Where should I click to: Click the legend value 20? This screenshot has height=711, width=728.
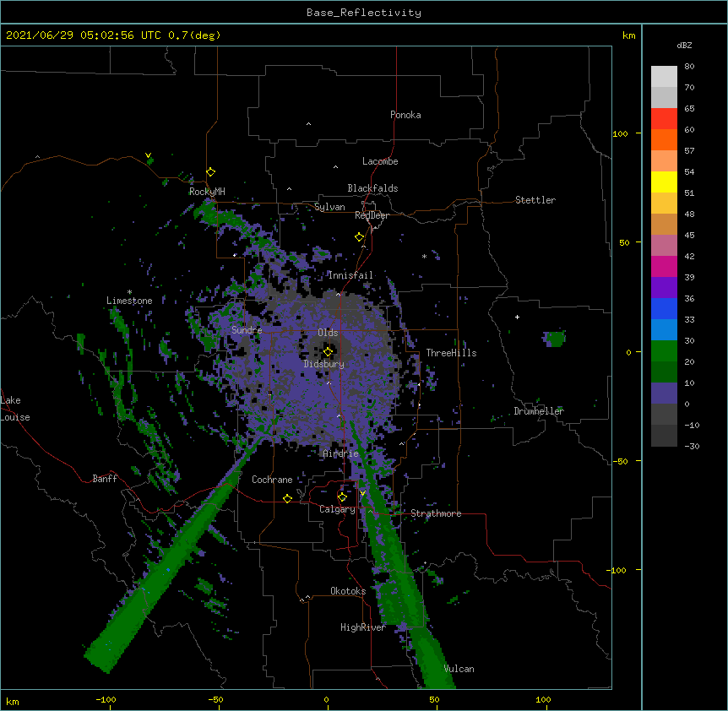click(689, 362)
